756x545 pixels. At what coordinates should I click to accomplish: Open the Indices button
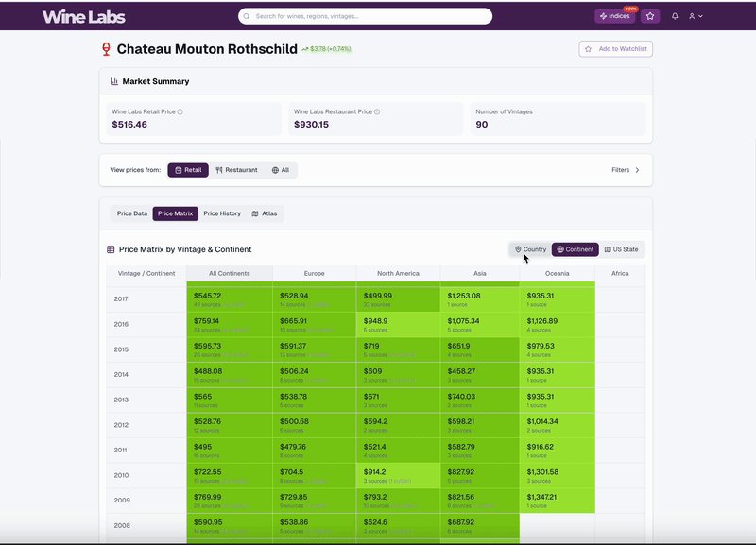tap(615, 16)
